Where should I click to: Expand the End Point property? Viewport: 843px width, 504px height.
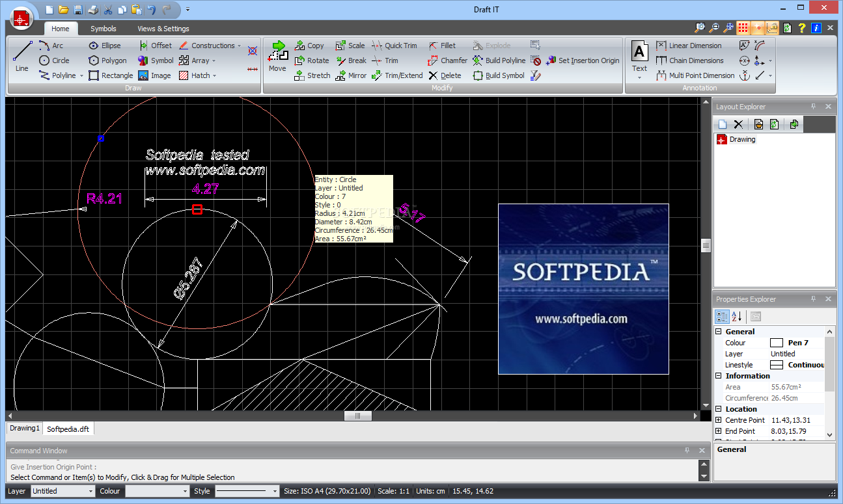(719, 431)
